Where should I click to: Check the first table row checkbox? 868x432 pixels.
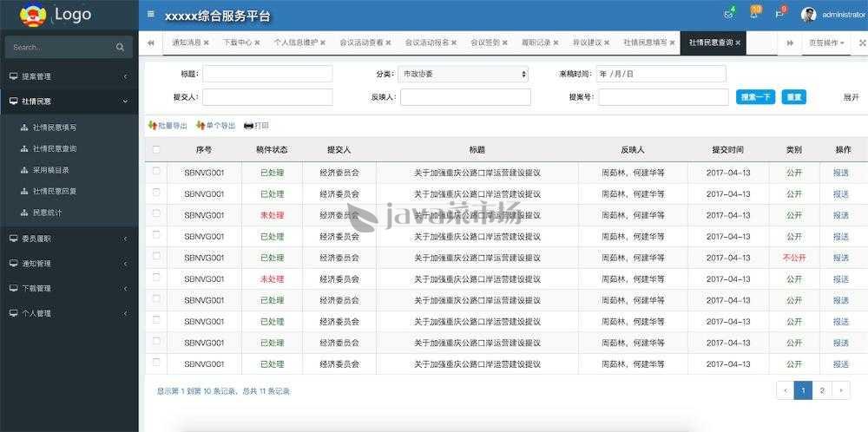click(156, 171)
